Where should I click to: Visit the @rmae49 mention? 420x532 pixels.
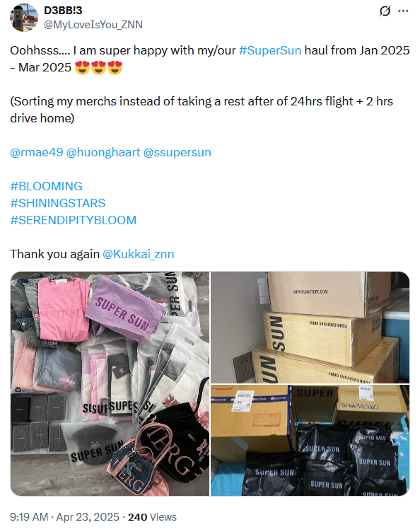(37, 152)
